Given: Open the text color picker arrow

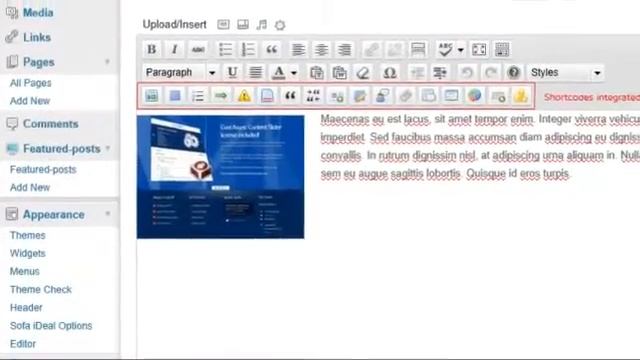Looking at the screenshot, I should coord(294,73).
